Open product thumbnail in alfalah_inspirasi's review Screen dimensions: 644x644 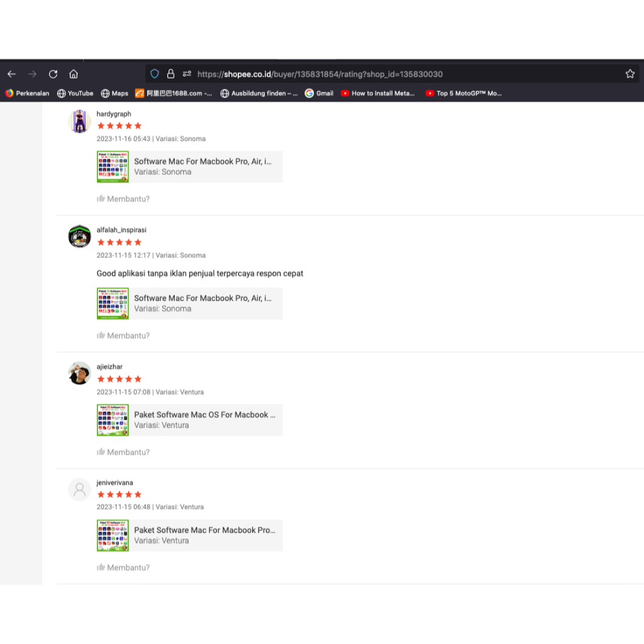click(113, 303)
